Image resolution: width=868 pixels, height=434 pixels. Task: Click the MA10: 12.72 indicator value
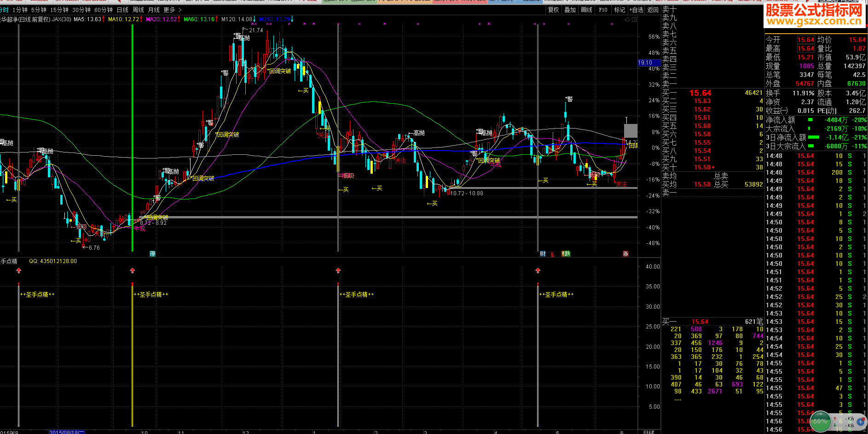pyautogui.click(x=125, y=19)
